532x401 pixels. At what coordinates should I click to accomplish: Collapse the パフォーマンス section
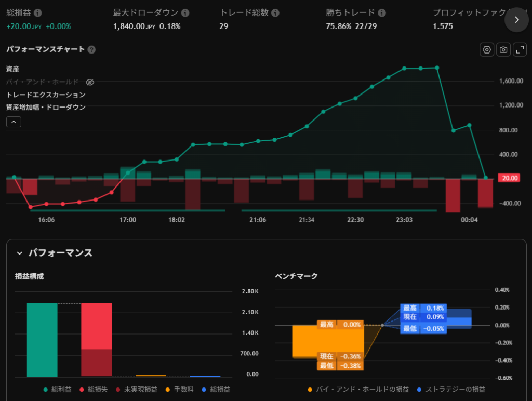(20, 253)
